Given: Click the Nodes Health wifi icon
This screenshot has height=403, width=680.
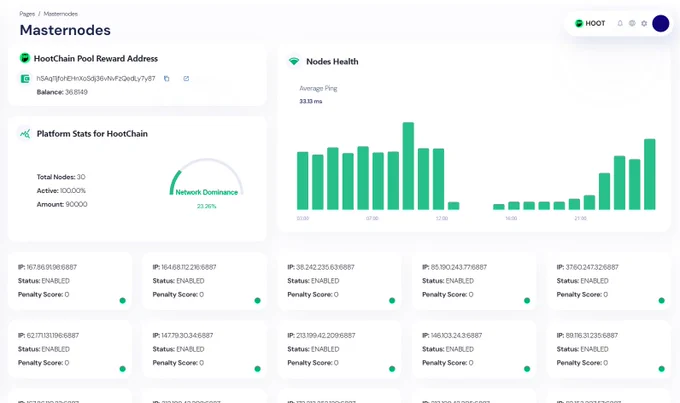Looking at the screenshot, I should click(x=294, y=61).
